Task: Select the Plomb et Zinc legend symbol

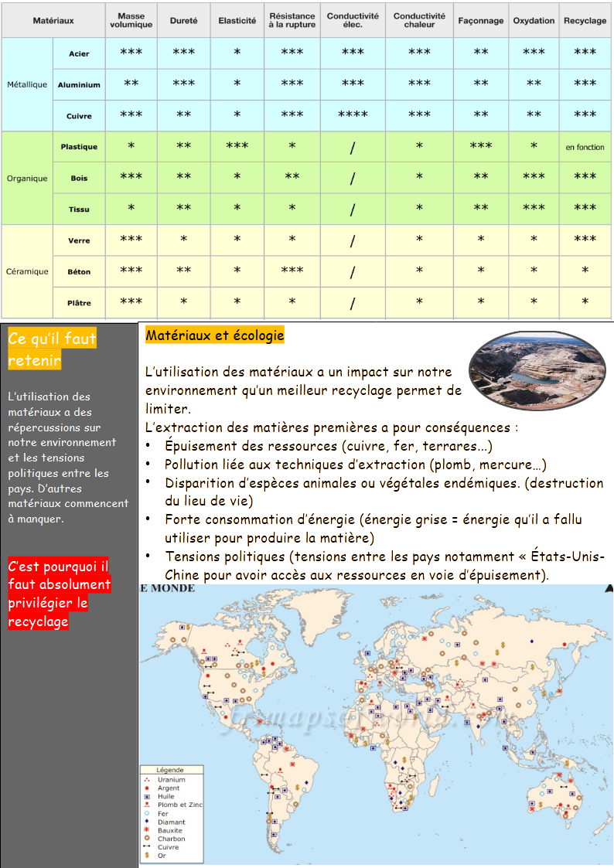Action: pyautogui.click(x=147, y=805)
